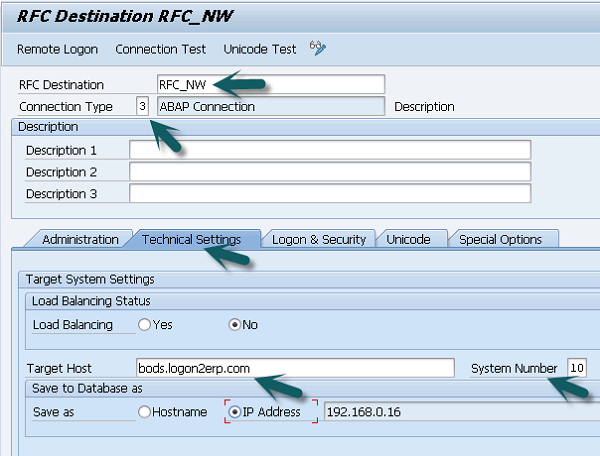Enable Load Balancing with Yes option
The height and width of the screenshot is (456, 600).
145,324
